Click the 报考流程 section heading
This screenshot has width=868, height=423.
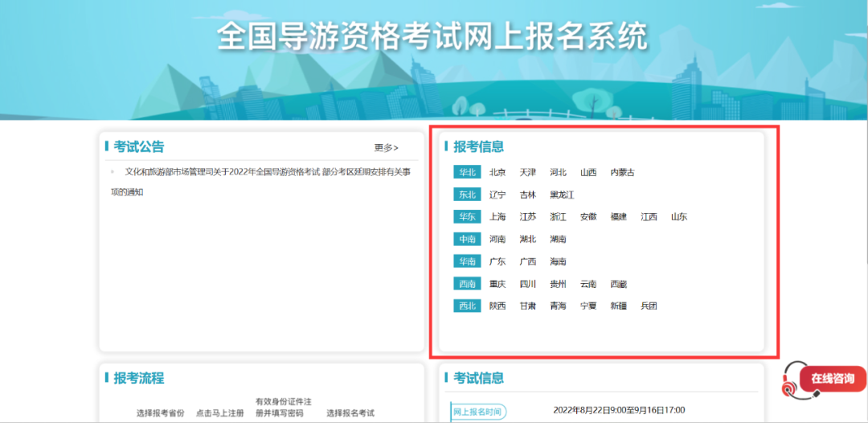point(139,378)
